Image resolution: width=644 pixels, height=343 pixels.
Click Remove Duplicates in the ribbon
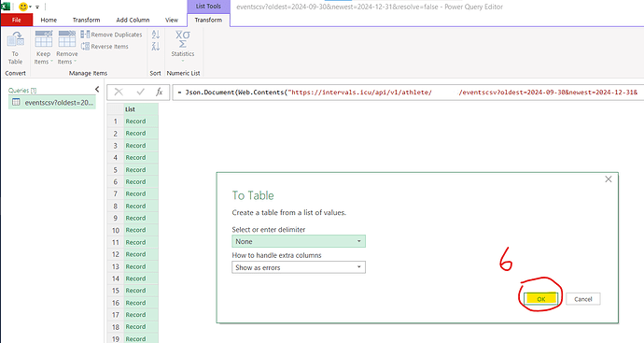pyautogui.click(x=111, y=35)
